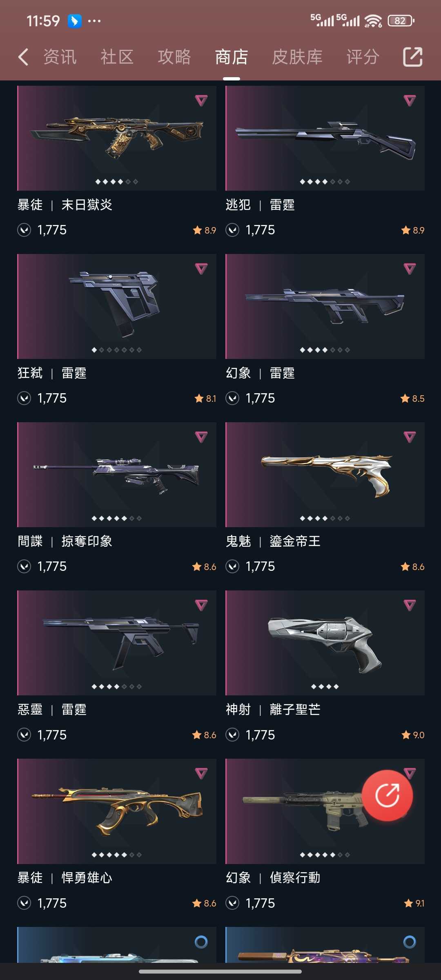This screenshot has width=441, height=980.
Task: Open the 間諜 掠奪印象 skin title
Action: [x=65, y=541]
